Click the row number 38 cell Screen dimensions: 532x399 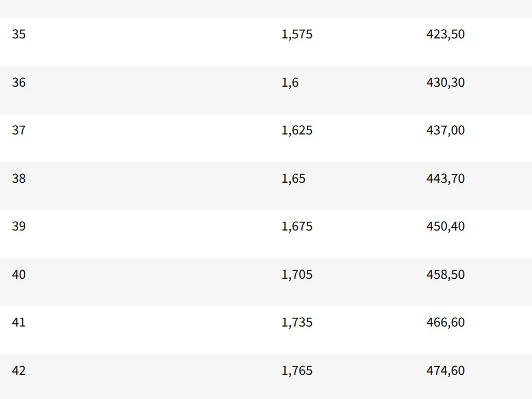pos(19,178)
